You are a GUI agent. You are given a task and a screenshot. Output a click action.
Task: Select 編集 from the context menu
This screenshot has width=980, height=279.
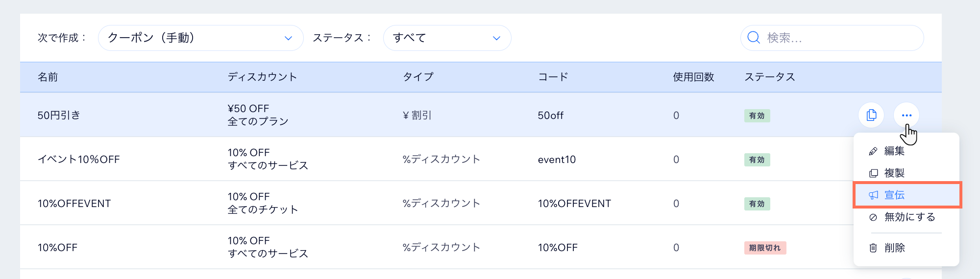coord(894,151)
